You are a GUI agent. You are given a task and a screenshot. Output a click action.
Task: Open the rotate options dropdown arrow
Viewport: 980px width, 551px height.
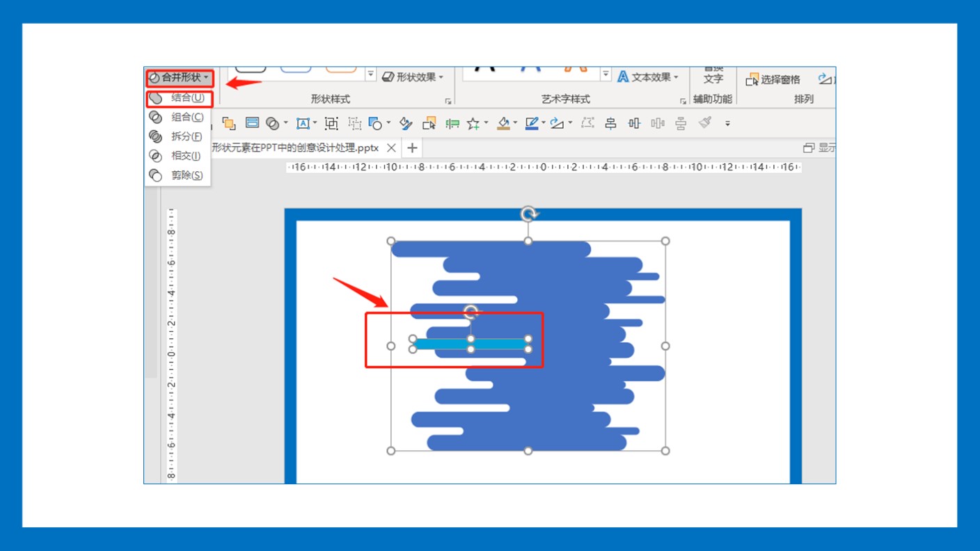click(570, 123)
